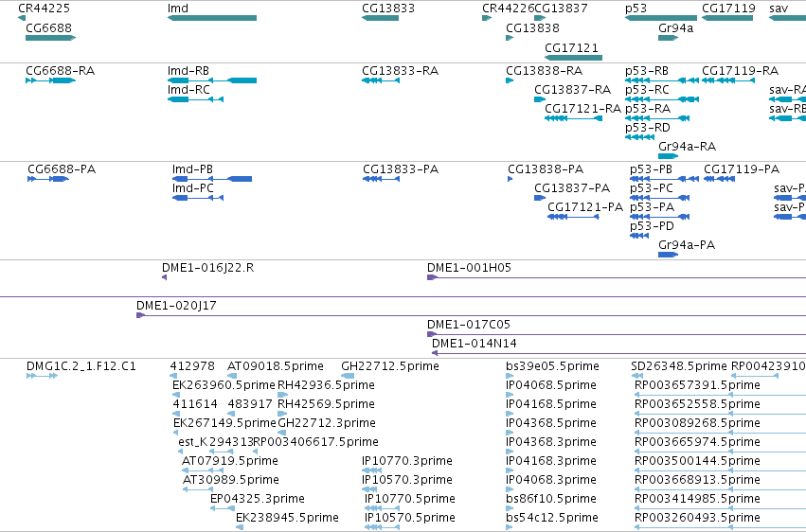Click the CG13837-PA protein feature
The height and width of the screenshot is (532, 806).
click(x=540, y=198)
